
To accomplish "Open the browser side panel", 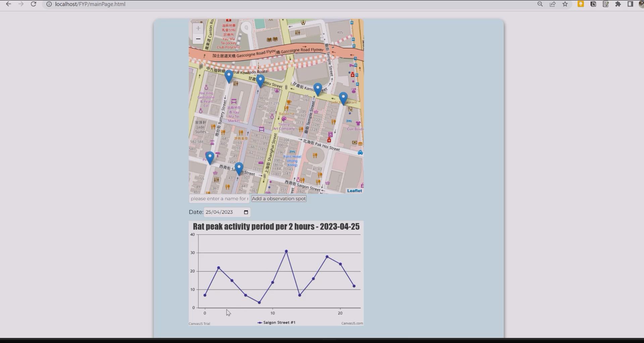I will click(630, 4).
